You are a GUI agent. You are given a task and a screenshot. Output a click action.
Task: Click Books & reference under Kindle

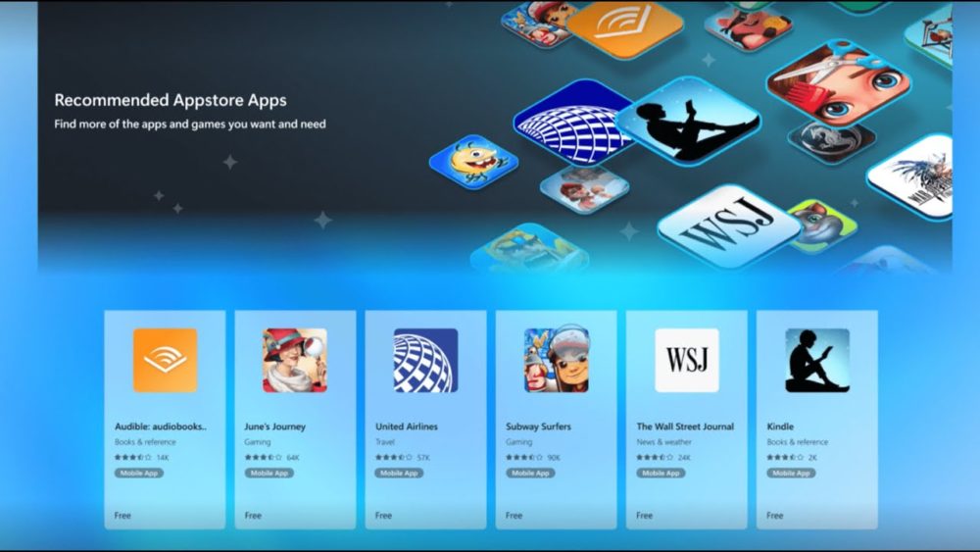798,442
